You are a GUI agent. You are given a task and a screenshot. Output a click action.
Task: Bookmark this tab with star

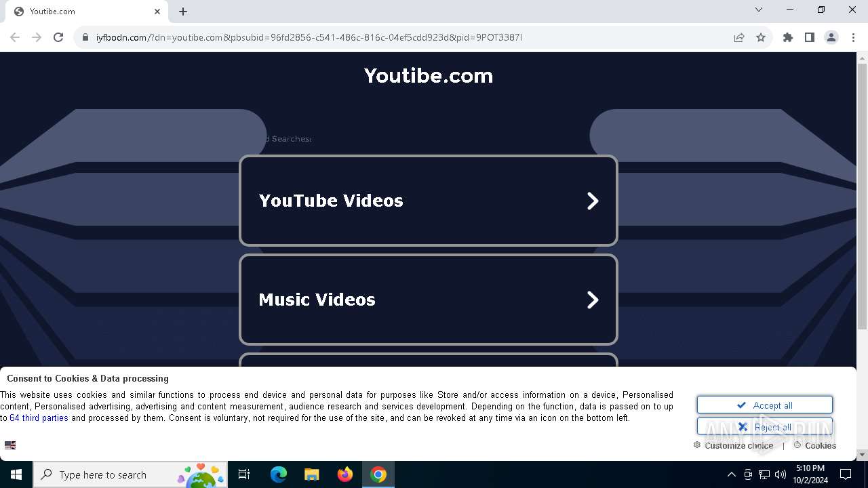click(761, 37)
